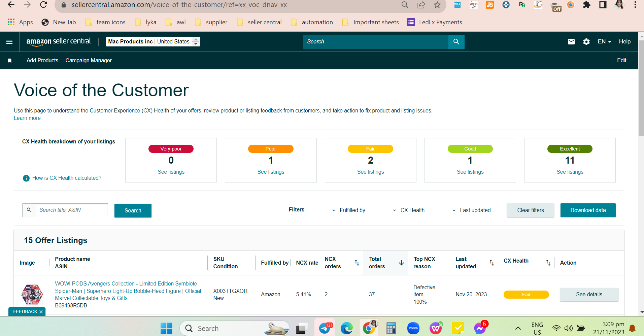Sort by Last updated column arrows
Screen dimensions: 644x336
(x=492, y=263)
